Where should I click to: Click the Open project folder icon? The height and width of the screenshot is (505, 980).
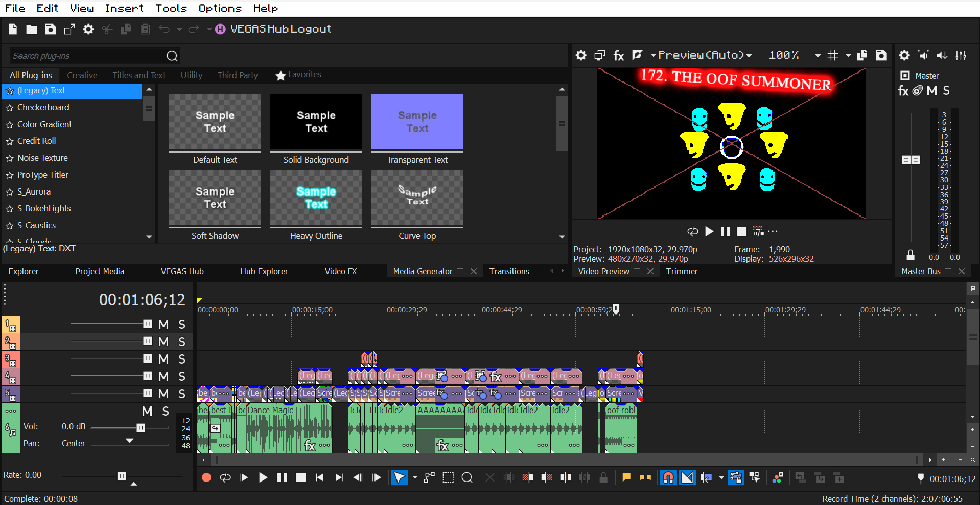pyautogui.click(x=32, y=29)
